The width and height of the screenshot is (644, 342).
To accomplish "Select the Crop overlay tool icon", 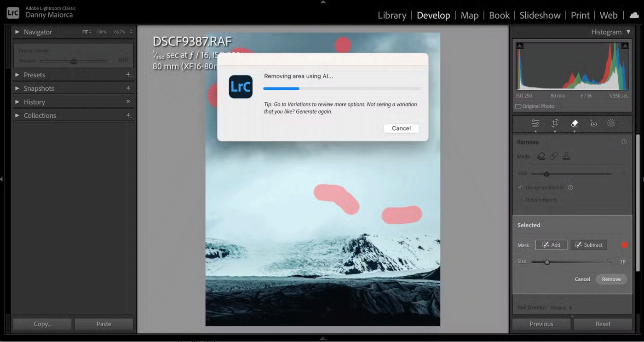I will [x=555, y=124].
